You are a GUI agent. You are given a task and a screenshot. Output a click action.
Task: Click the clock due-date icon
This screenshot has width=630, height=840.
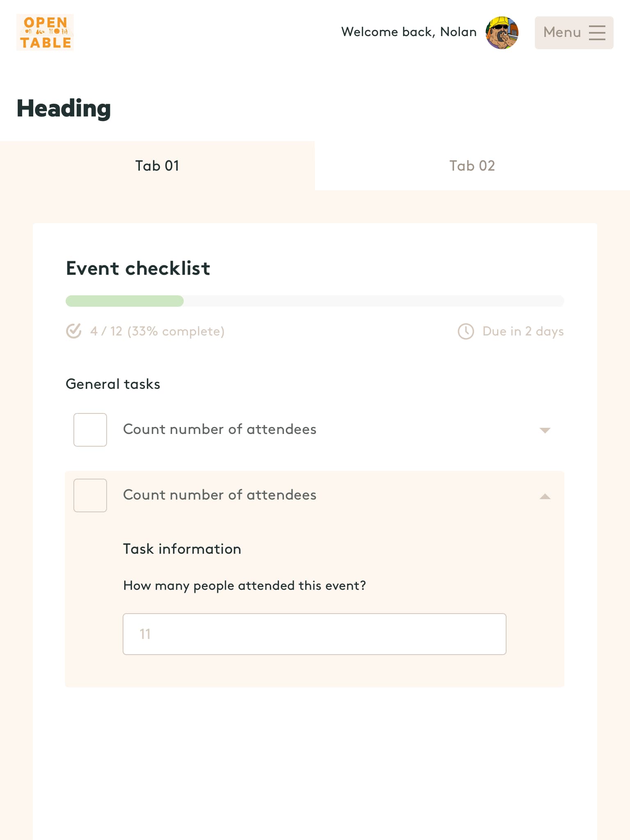click(x=466, y=331)
